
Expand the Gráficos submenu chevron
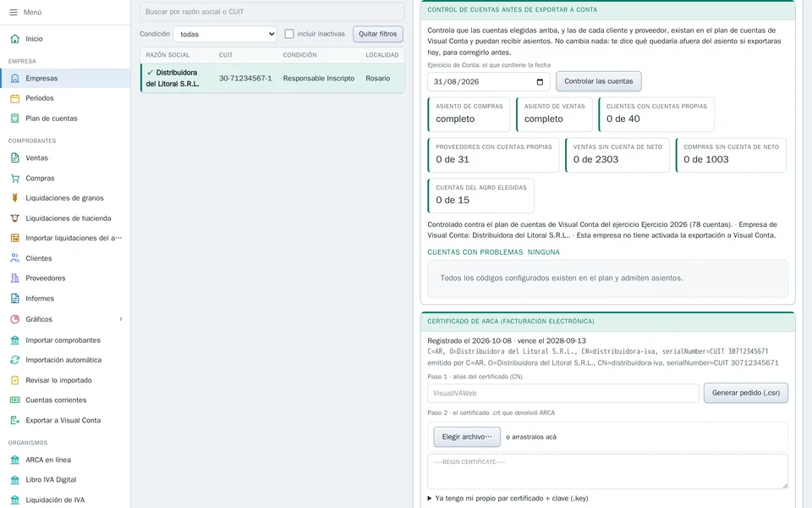tap(121, 319)
